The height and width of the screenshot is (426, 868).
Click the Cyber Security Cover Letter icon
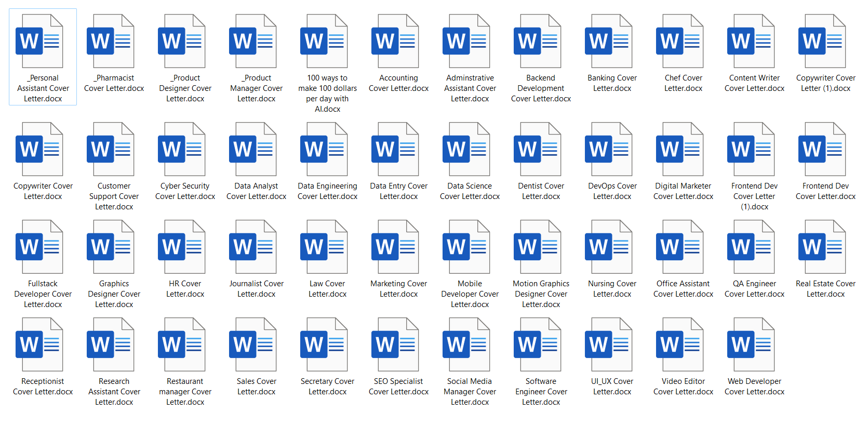[x=182, y=149]
